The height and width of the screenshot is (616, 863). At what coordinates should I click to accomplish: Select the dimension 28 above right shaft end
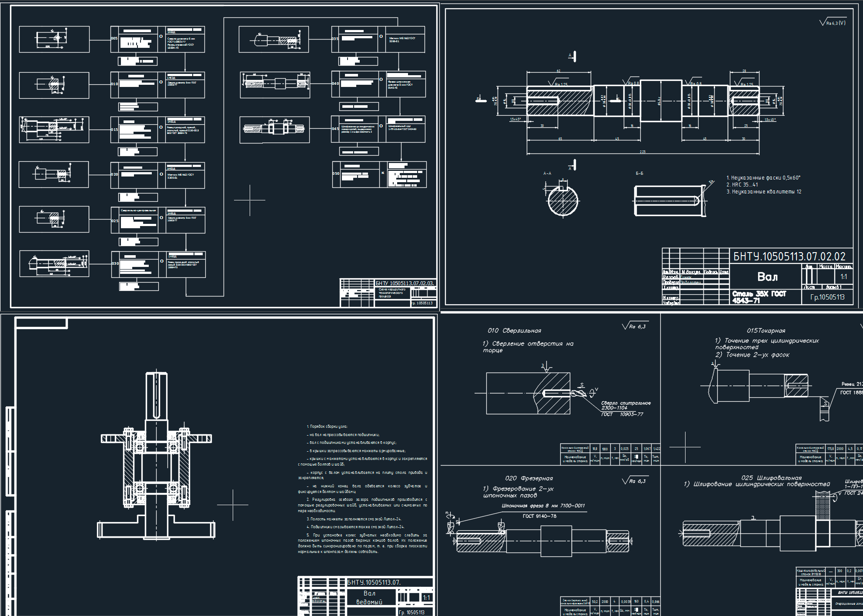pyautogui.click(x=744, y=71)
